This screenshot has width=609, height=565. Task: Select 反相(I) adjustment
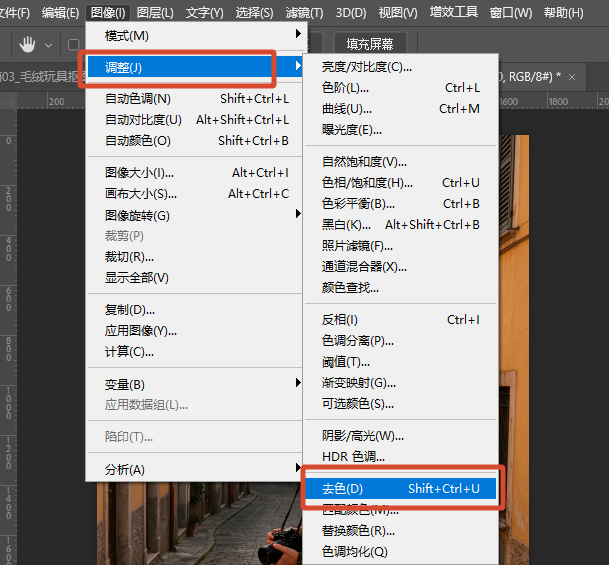pyautogui.click(x=400, y=320)
